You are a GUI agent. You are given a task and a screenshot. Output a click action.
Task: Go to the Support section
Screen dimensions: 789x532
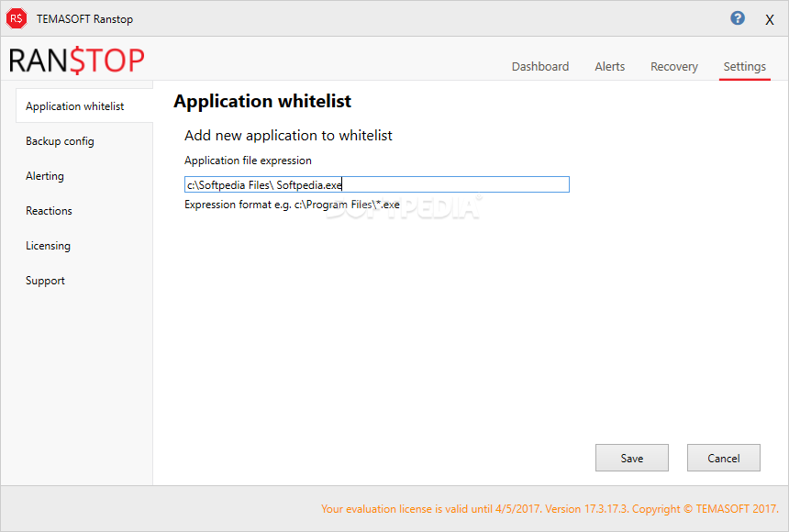pyautogui.click(x=45, y=281)
